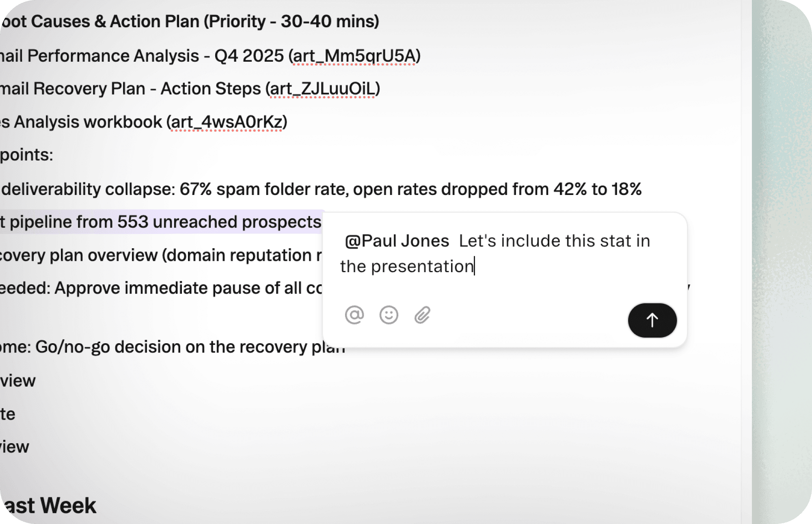This screenshot has height=524, width=812.
Task: Click the 'points:' line
Action: 27,155
